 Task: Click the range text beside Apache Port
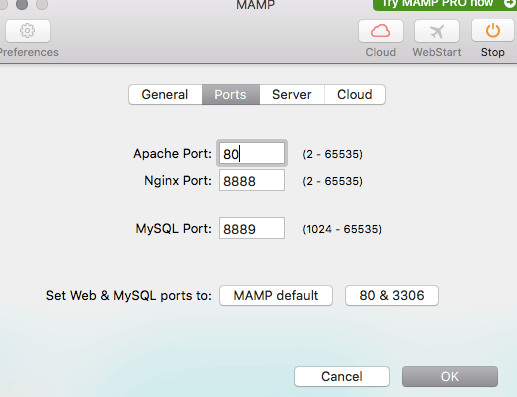click(x=332, y=154)
